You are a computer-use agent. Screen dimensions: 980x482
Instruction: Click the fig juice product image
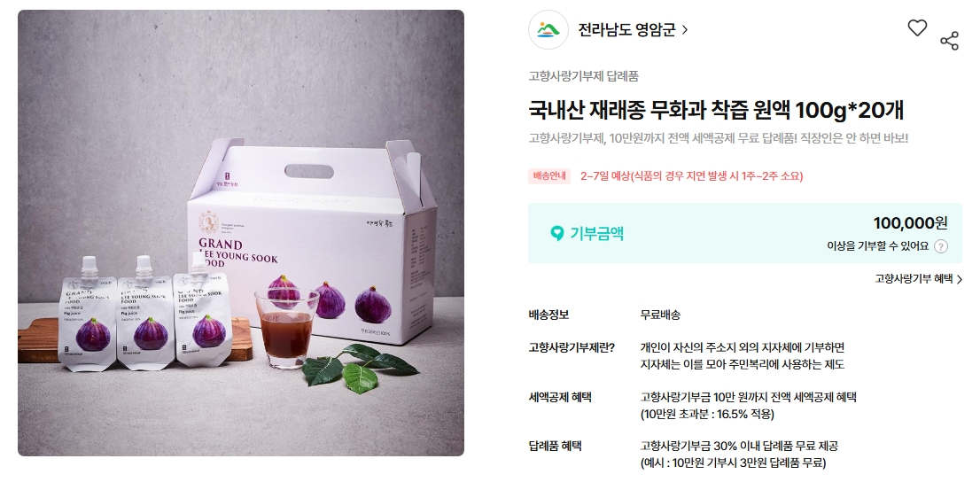(241, 232)
